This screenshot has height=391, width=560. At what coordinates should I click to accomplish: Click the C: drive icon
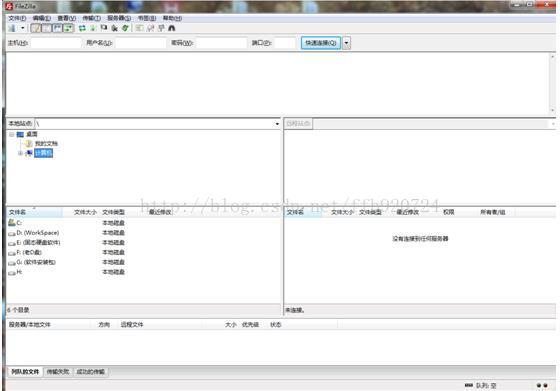point(11,222)
